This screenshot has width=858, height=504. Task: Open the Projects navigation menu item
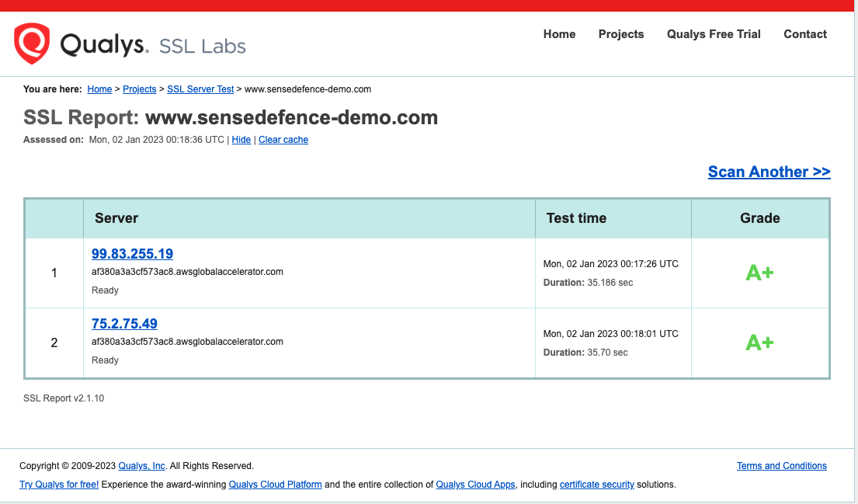[621, 34]
